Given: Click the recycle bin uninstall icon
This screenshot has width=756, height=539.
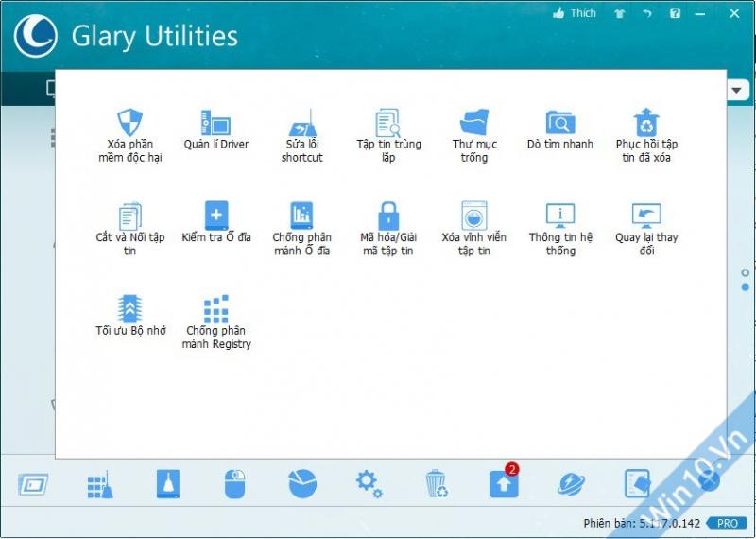Looking at the screenshot, I should [437, 483].
